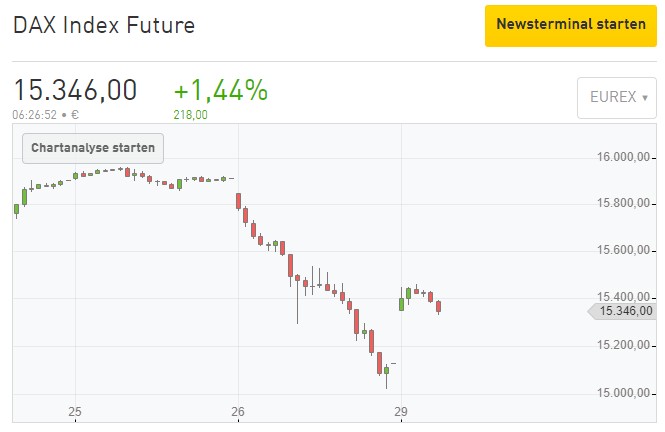Click the 15.800,00 axis label
665x432 pixels.
click(623, 203)
